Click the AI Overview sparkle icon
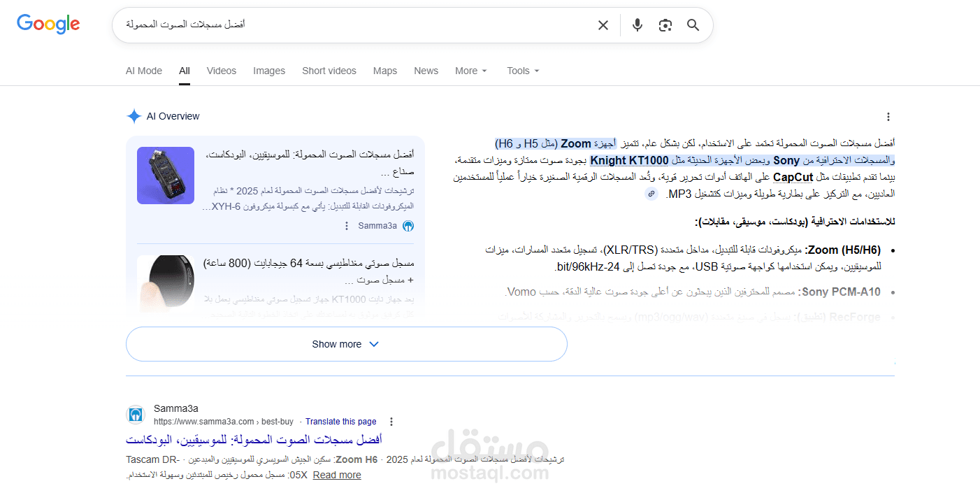The height and width of the screenshot is (493, 980). pyautogui.click(x=134, y=116)
